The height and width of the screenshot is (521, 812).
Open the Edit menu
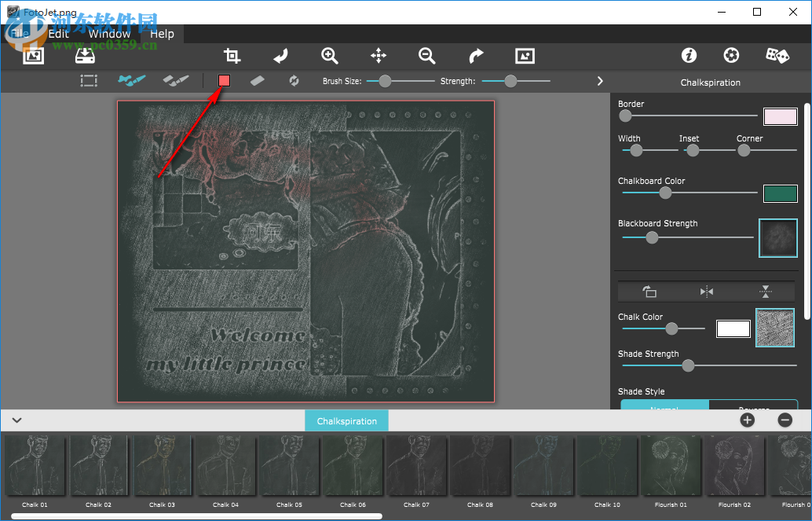[58, 34]
